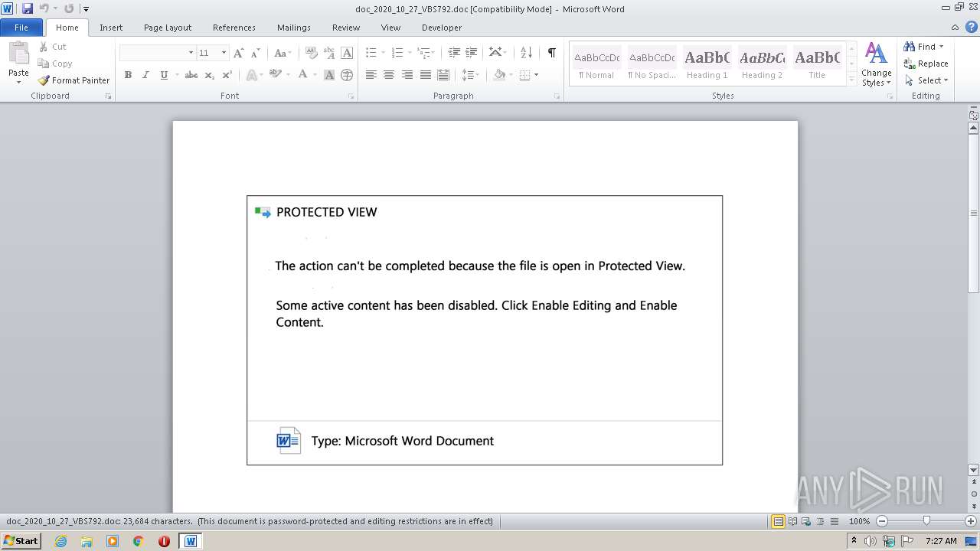This screenshot has height=551, width=980.
Task: Switch to the Page Layout tab
Action: [x=168, y=28]
